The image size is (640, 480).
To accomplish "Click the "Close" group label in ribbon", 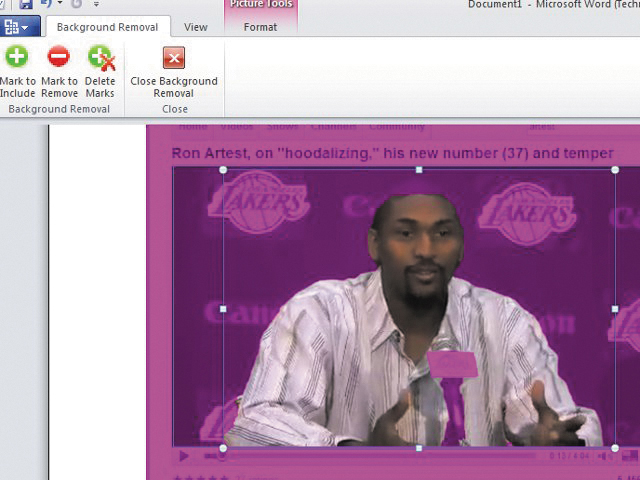I will coord(175,109).
